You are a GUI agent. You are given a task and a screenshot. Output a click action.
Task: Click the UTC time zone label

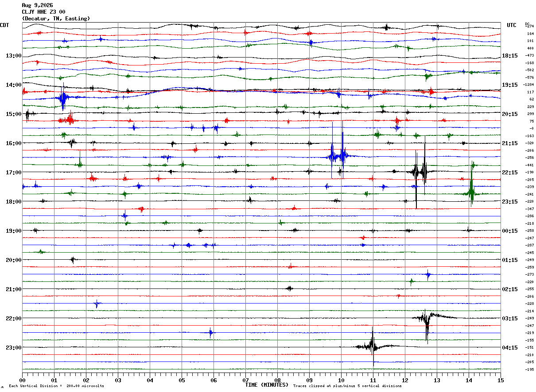(512, 25)
